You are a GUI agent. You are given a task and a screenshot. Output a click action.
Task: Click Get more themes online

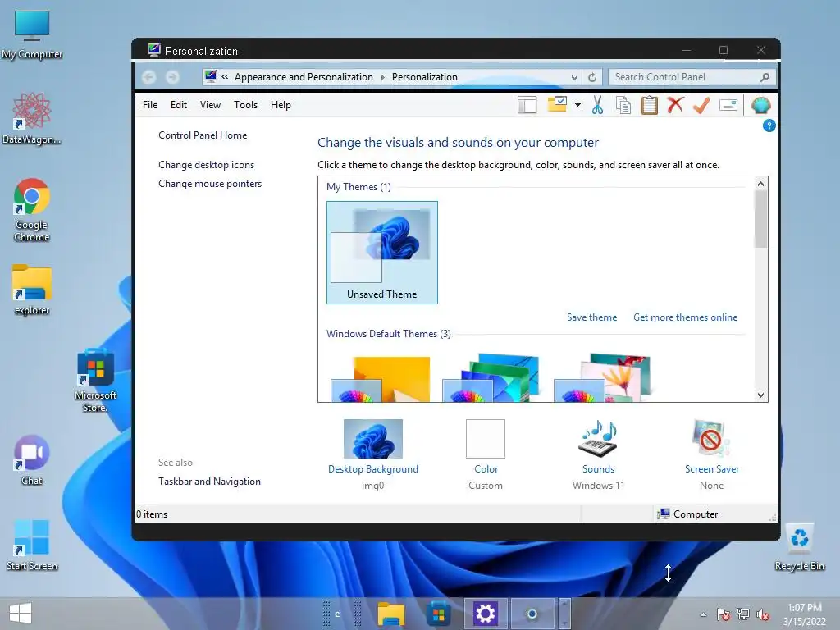coord(685,317)
